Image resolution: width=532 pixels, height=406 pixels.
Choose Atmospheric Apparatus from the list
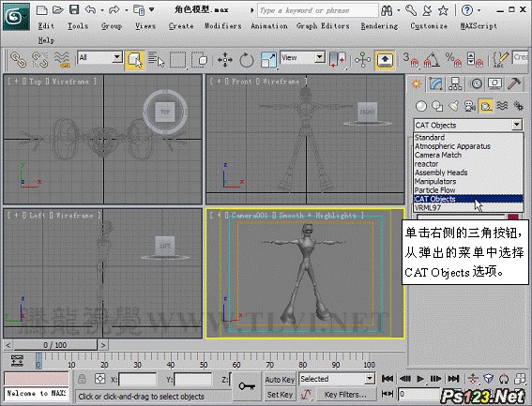tap(468, 146)
